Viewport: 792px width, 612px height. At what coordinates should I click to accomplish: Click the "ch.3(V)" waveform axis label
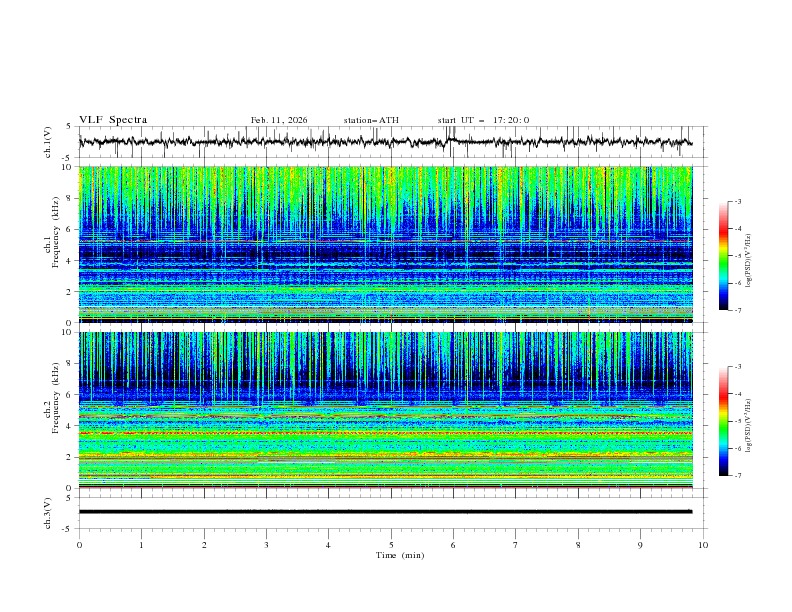tap(48, 513)
